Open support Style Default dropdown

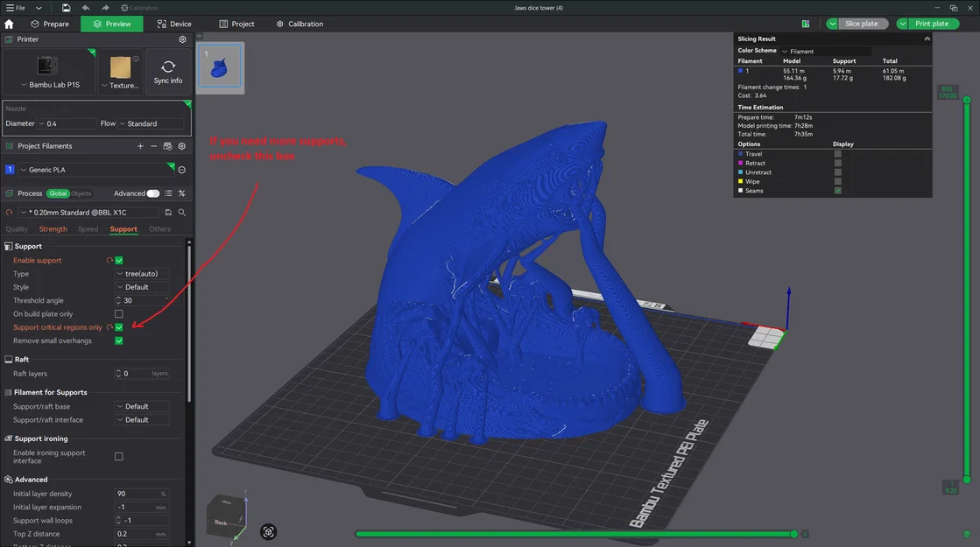(x=142, y=287)
